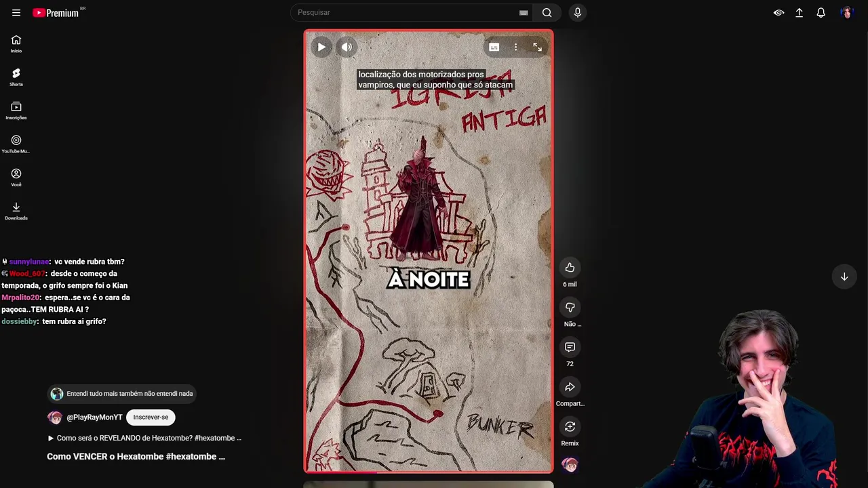Click the search magnifier button

pyautogui.click(x=547, y=12)
